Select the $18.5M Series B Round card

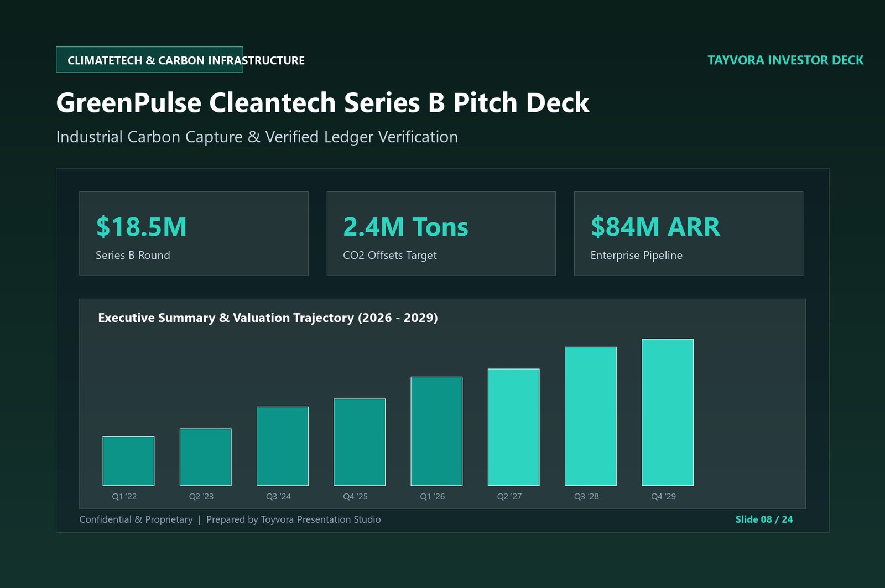(194, 233)
